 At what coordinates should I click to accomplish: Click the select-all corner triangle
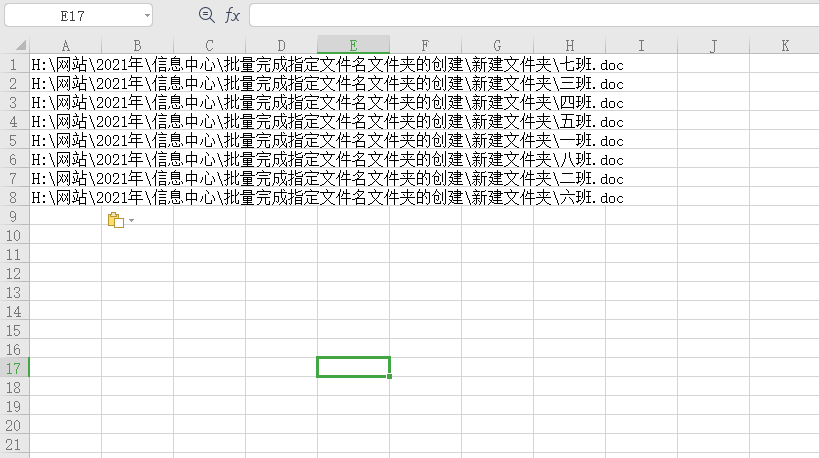point(15,45)
